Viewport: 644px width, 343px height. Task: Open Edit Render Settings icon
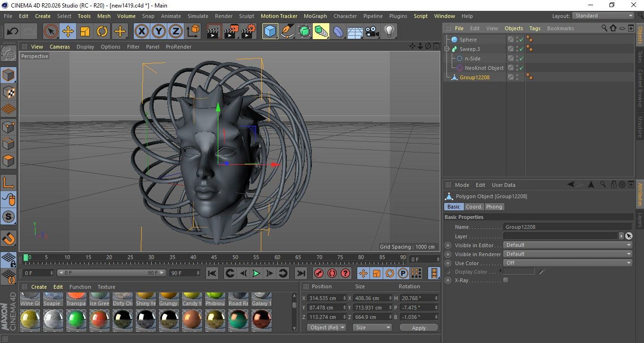point(248,32)
